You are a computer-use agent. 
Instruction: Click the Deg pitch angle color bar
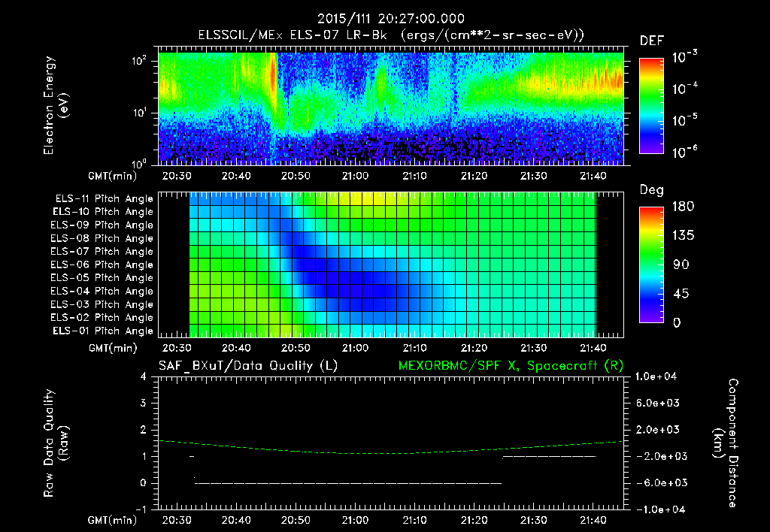pos(651,264)
